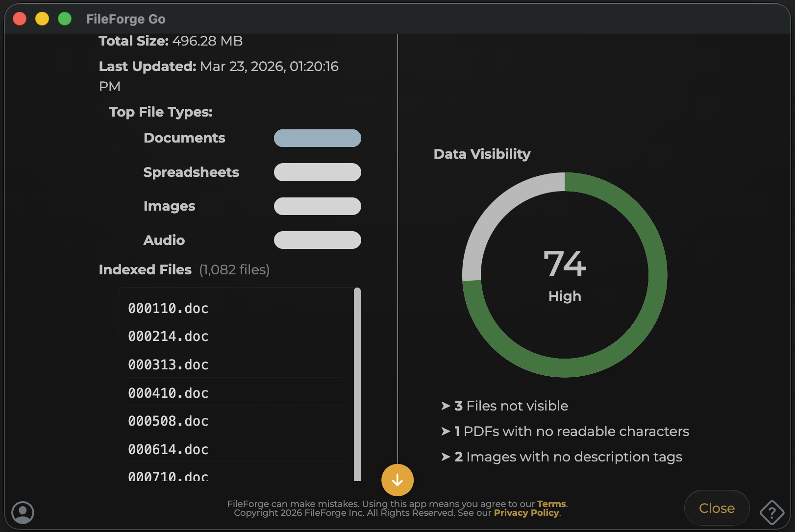Click the Data Visibility score ring
The image size is (795, 532).
click(564, 274)
